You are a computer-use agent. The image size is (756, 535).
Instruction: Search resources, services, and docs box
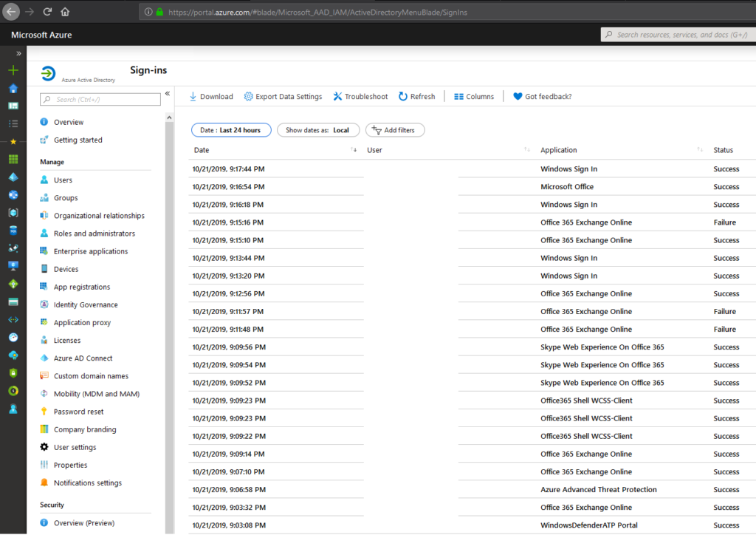tap(678, 35)
